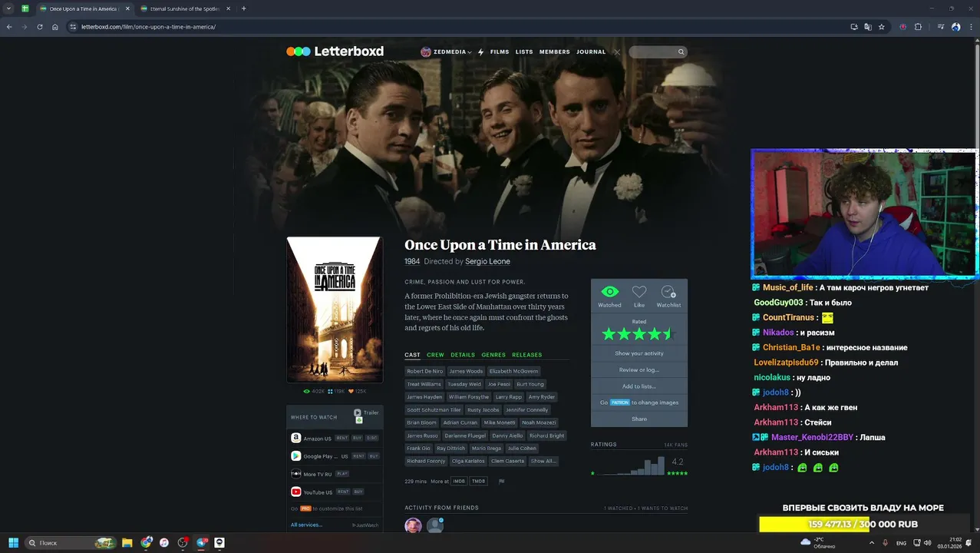
Task: Open the Films menu
Action: 500,52
